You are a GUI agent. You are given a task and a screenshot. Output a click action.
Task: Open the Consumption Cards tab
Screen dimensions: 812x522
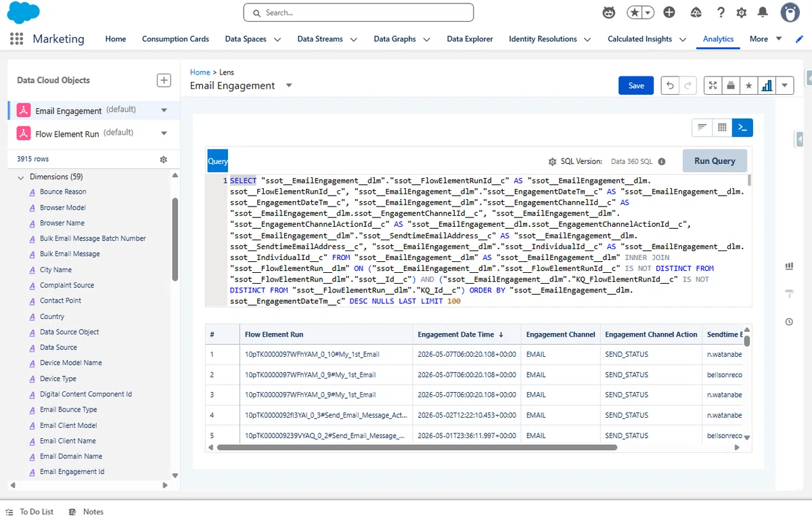pyautogui.click(x=175, y=39)
